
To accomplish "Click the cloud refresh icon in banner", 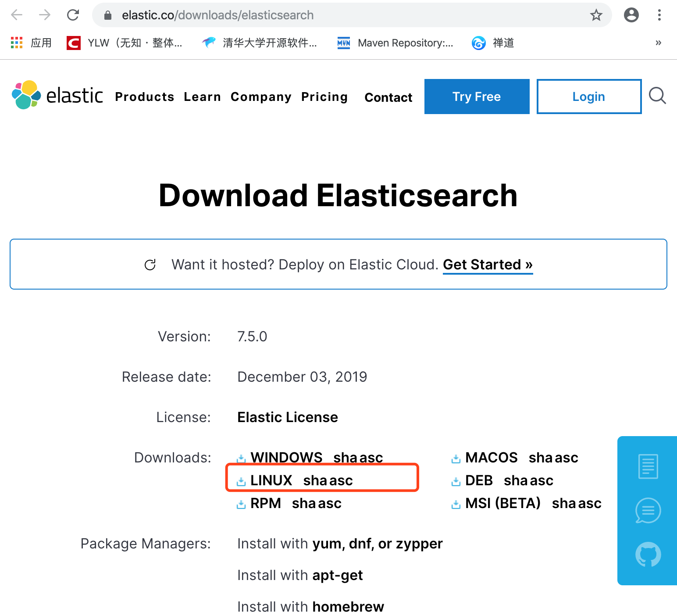I will (150, 265).
